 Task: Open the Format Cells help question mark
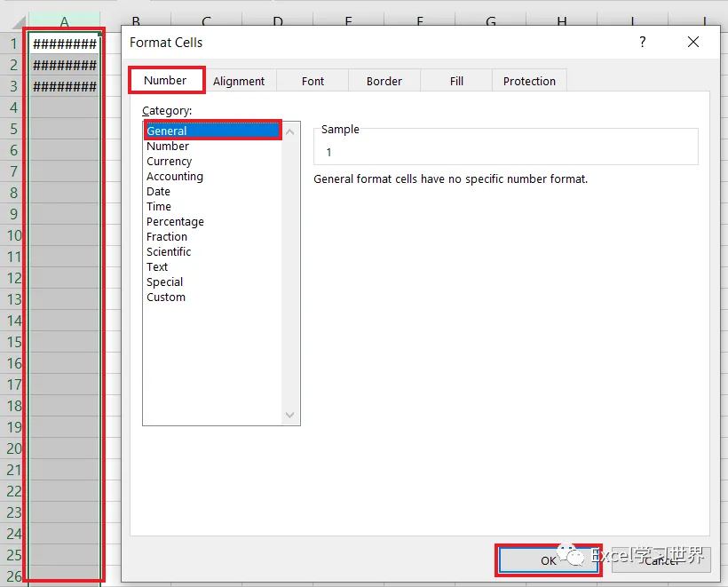pyautogui.click(x=642, y=43)
